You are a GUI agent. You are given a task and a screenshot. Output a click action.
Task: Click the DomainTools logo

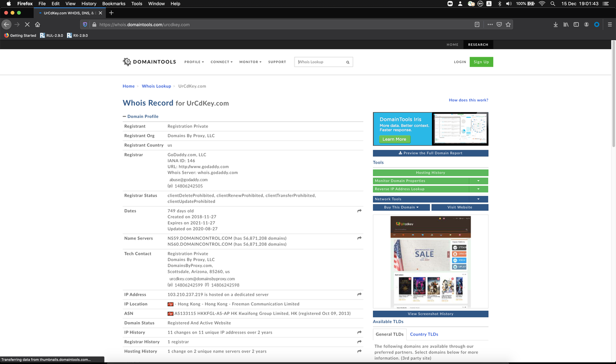coord(149,62)
